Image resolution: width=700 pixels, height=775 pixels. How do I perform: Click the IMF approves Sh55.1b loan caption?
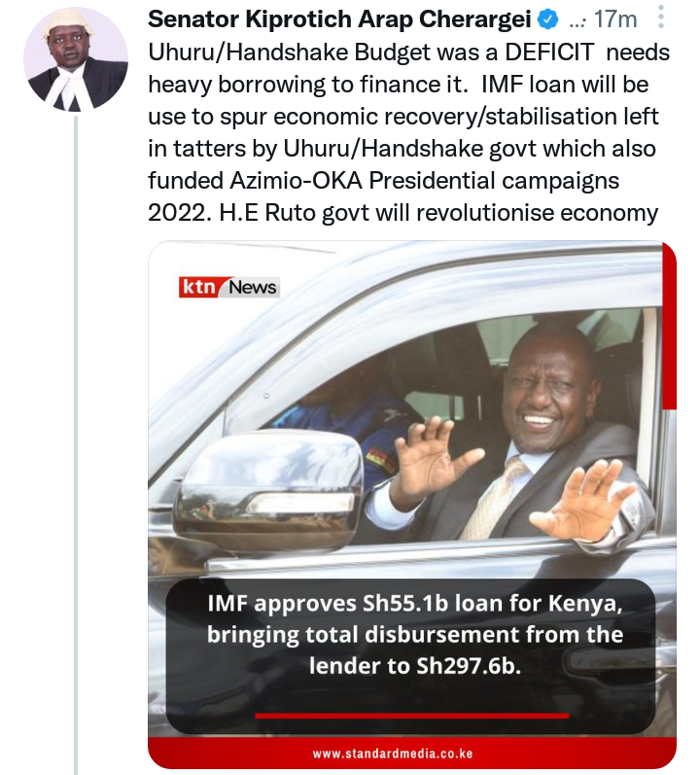pyautogui.click(x=414, y=634)
